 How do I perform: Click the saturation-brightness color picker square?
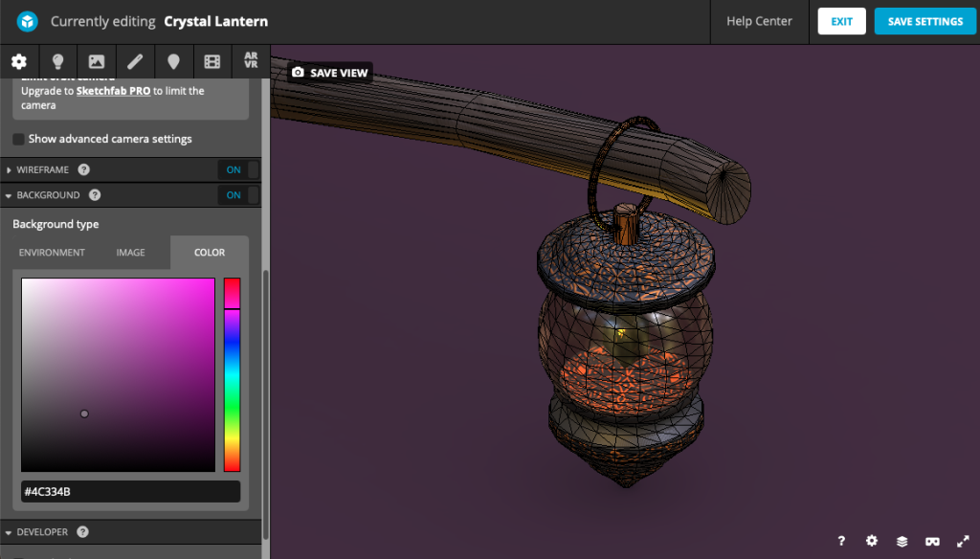tap(118, 374)
